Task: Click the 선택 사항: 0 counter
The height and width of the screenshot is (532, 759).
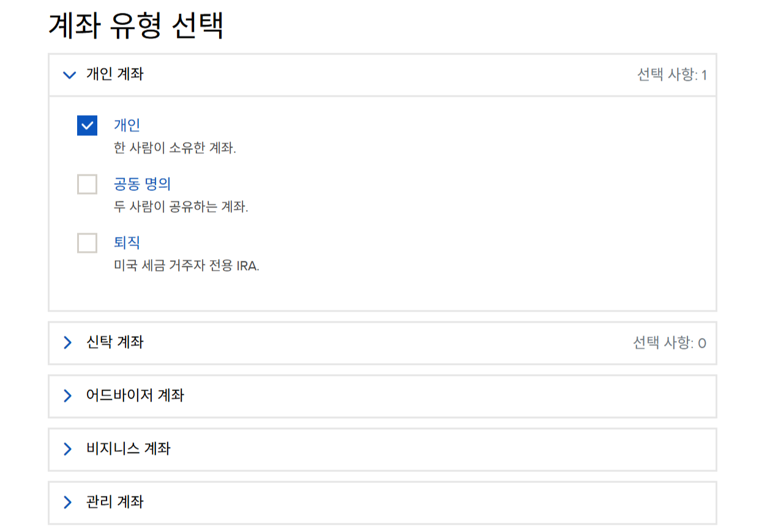Action: [x=670, y=343]
